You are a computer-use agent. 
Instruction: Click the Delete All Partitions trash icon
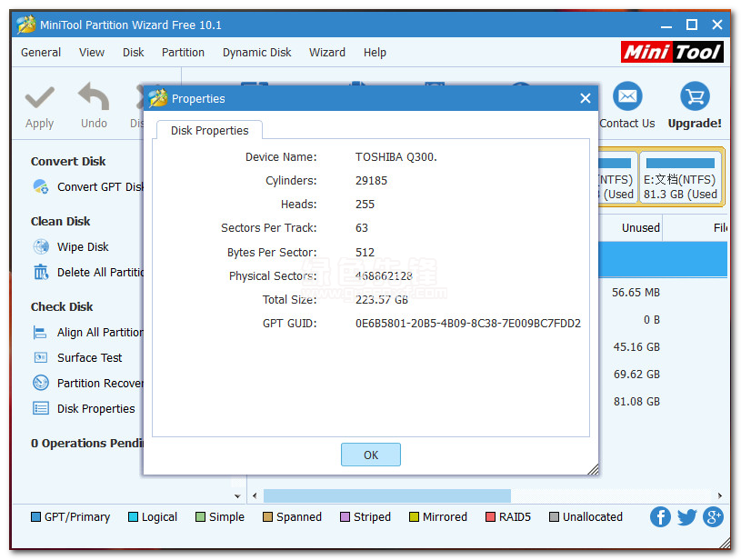pyautogui.click(x=41, y=272)
